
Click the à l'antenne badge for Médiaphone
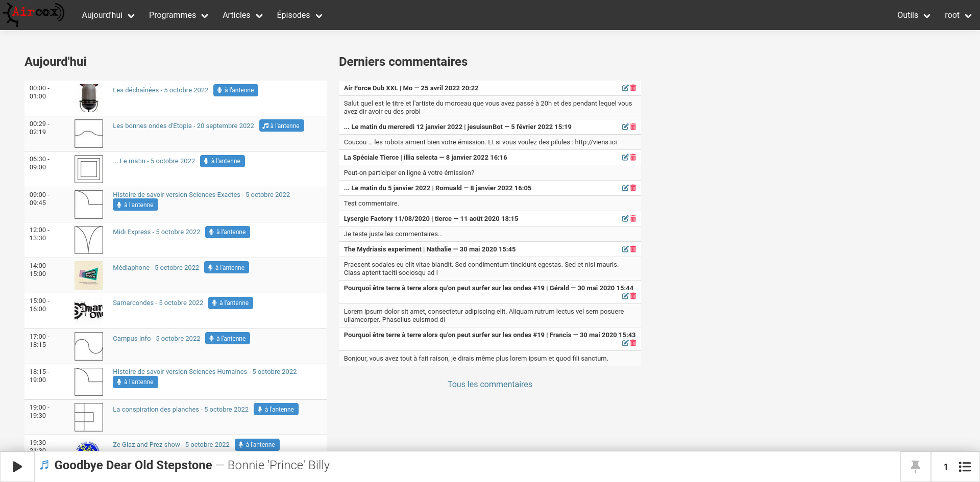coord(227,268)
